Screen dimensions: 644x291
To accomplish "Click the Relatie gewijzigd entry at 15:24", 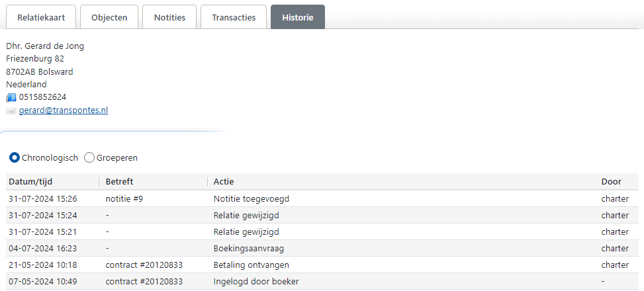I will (246, 215).
